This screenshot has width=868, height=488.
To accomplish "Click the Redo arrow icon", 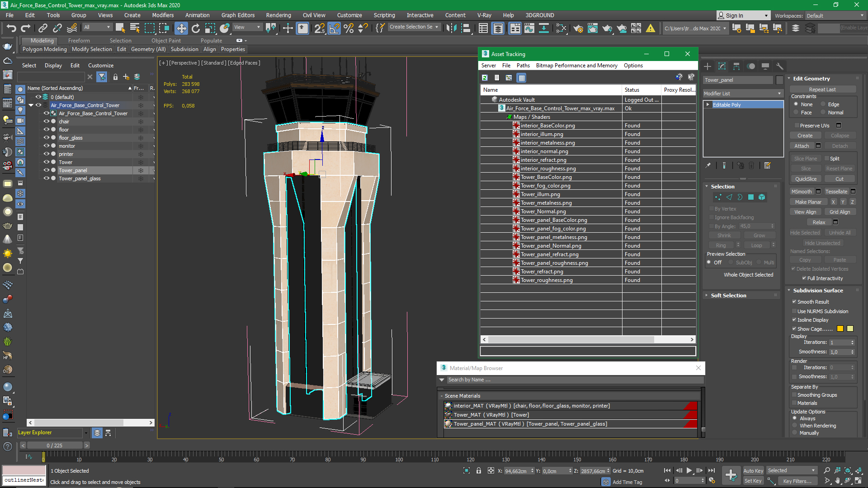I will [26, 28].
